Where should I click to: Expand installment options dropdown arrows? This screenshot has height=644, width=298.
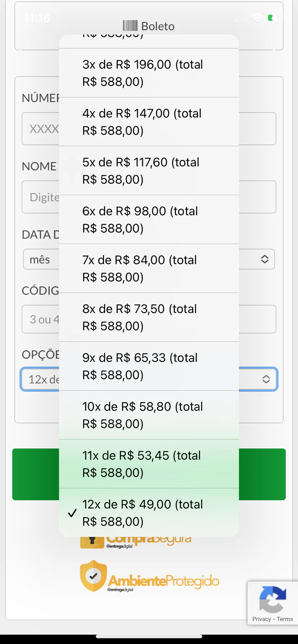[266, 379]
